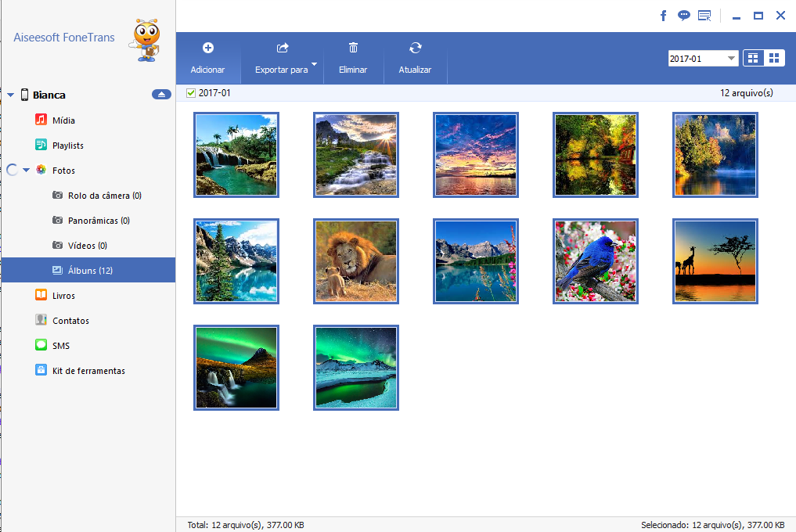Switch to small thumbnail grid view
Viewport: 796px width, 532px height.
774,59
